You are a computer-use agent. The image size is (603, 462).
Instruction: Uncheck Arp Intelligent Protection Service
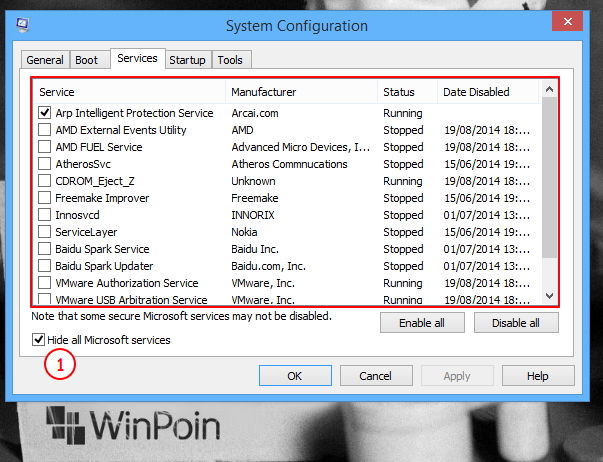click(x=45, y=113)
